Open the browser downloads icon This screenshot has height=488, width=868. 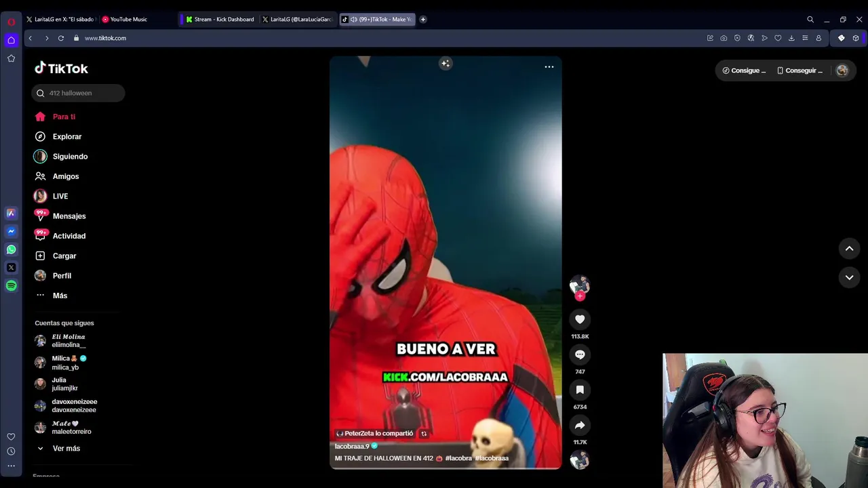click(x=791, y=38)
